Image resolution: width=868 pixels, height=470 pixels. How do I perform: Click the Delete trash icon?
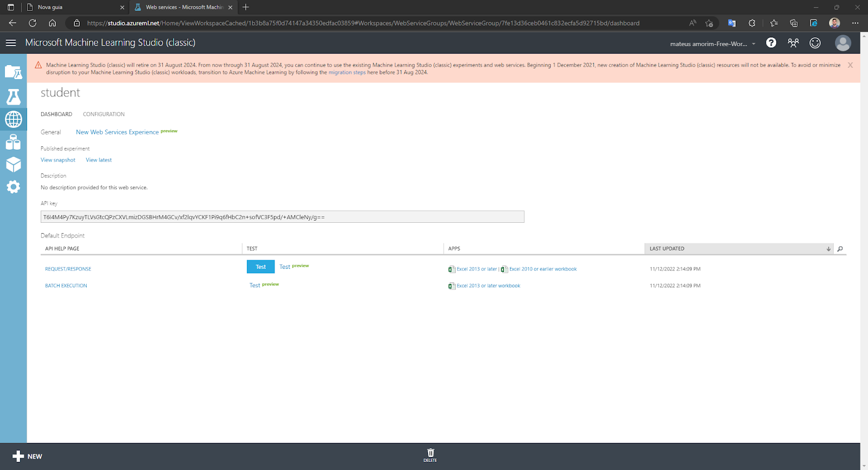coord(430,455)
